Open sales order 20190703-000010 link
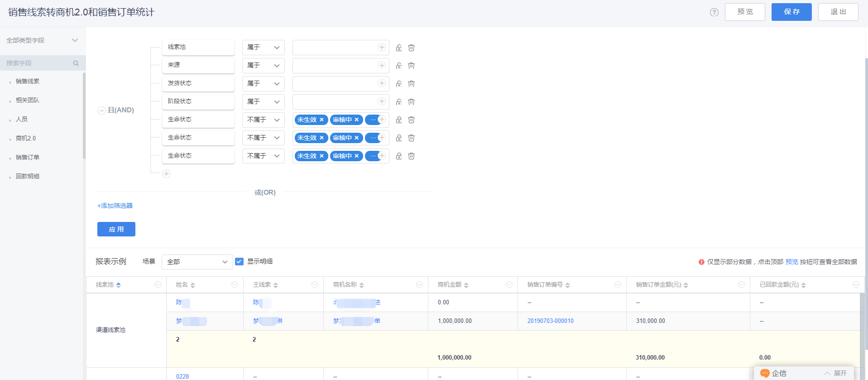This screenshot has height=380, width=868. coord(550,321)
